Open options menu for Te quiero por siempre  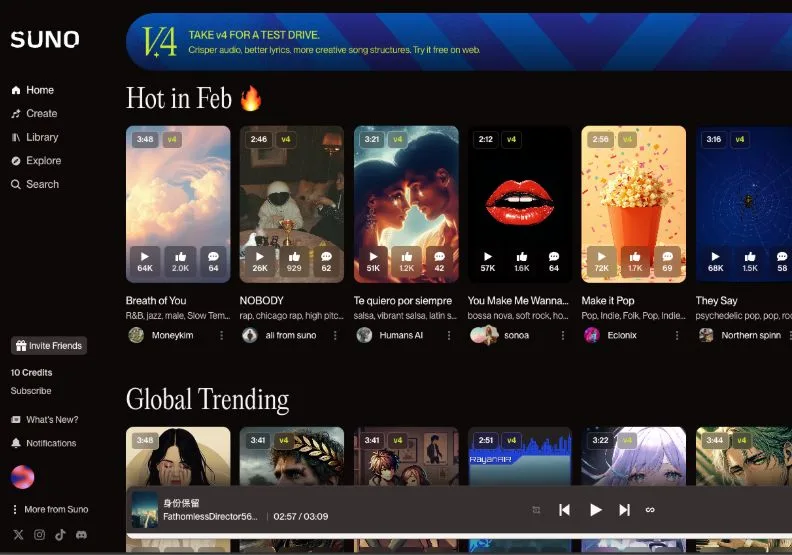pyautogui.click(x=449, y=335)
